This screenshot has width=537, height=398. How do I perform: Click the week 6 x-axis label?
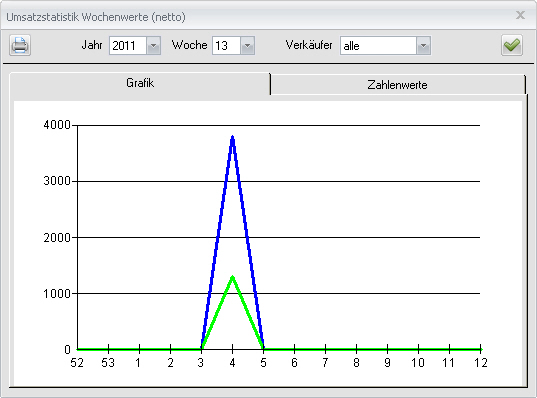click(x=294, y=363)
